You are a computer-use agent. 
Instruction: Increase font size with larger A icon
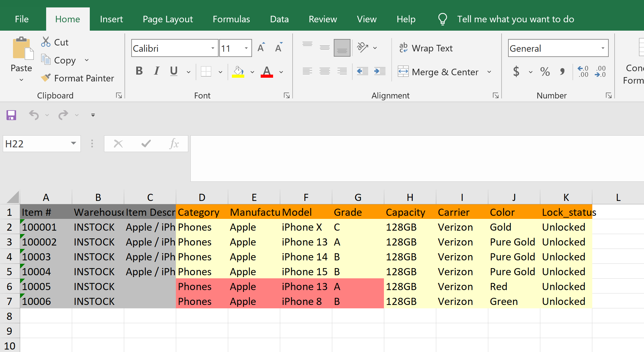(261, 47)
